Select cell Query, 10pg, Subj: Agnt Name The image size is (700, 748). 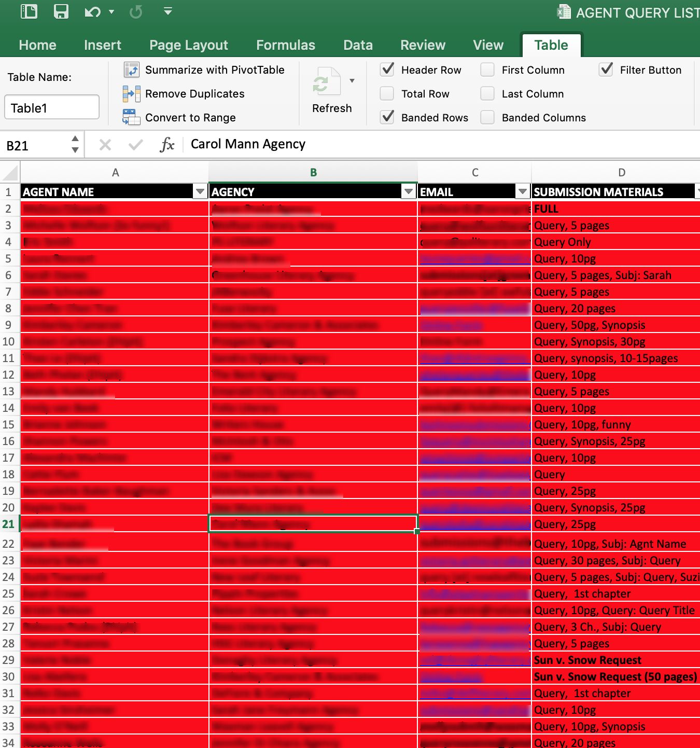pyautogui.click(x=616, y=544)
